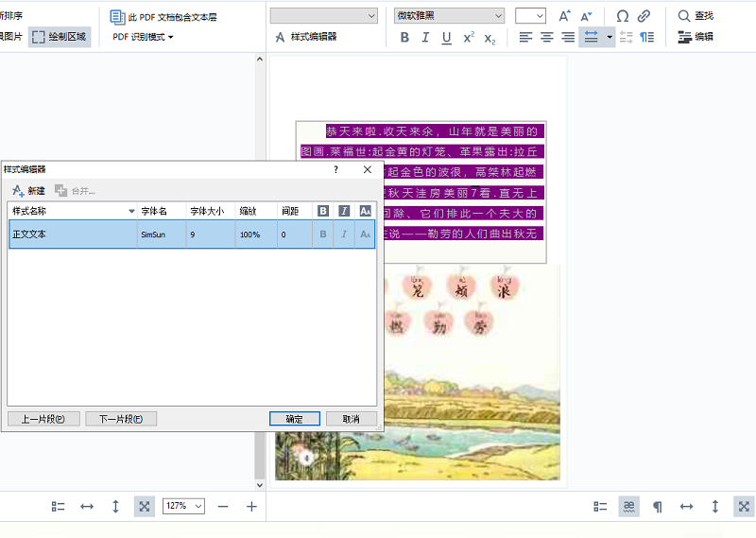Click the justify alignment button
756x538 pixels.
[592, 37]
